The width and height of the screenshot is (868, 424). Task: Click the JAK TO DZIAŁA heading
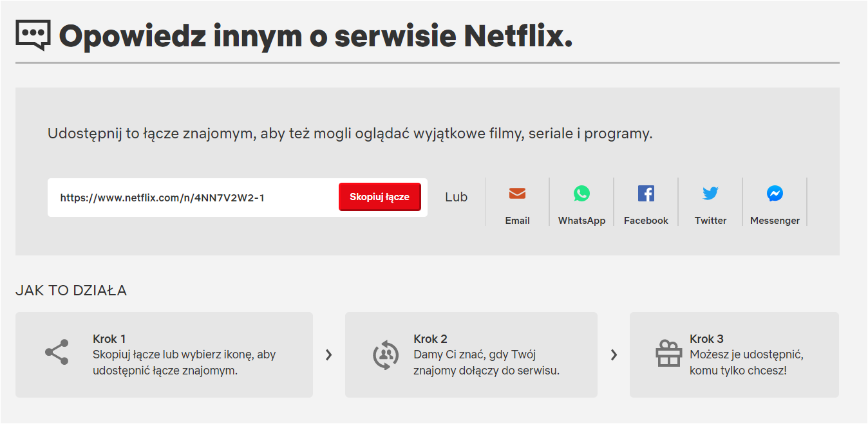tap(71, 291)
